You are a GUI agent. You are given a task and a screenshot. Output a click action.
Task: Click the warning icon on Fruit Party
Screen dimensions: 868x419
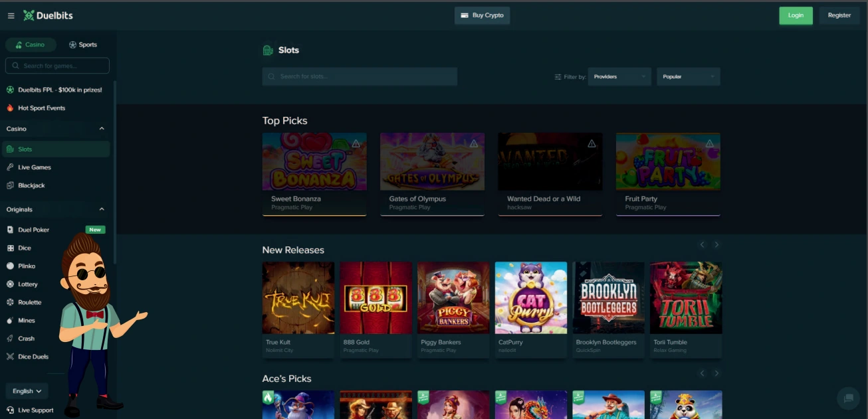click(709, 143)
